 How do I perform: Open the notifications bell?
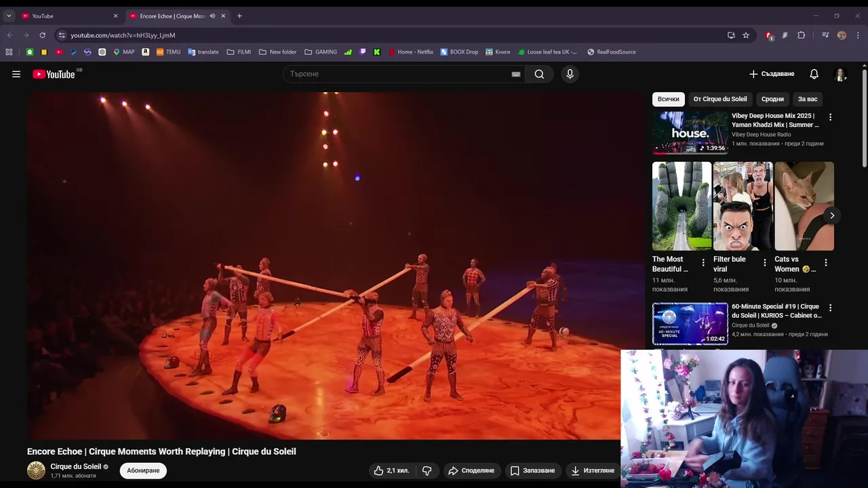click(x=814, y=74)
